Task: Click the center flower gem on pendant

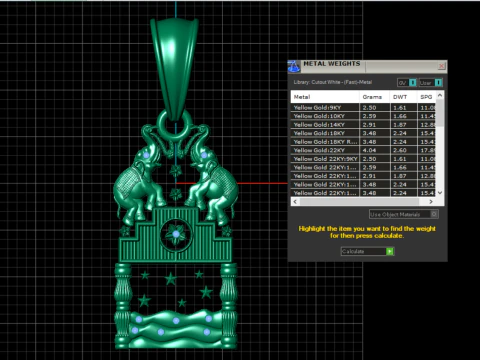Action: coord(176,234)
